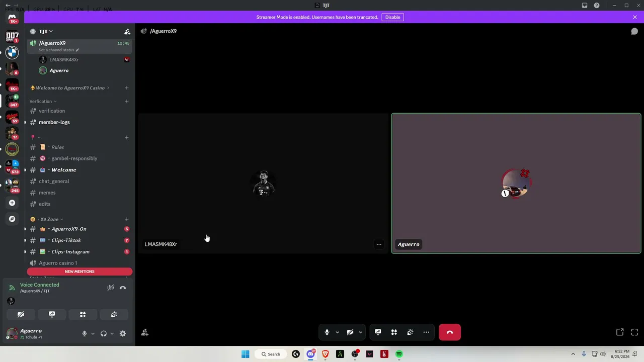
Task: Open the verification channel
Action: (79, 111)
